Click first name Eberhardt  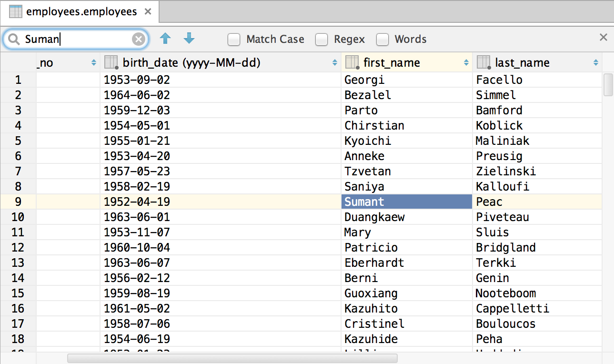374,263
